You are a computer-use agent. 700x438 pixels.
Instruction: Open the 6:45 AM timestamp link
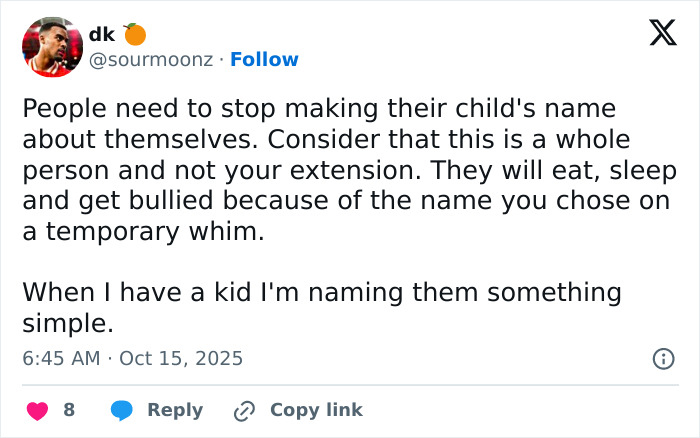(60, 358)
